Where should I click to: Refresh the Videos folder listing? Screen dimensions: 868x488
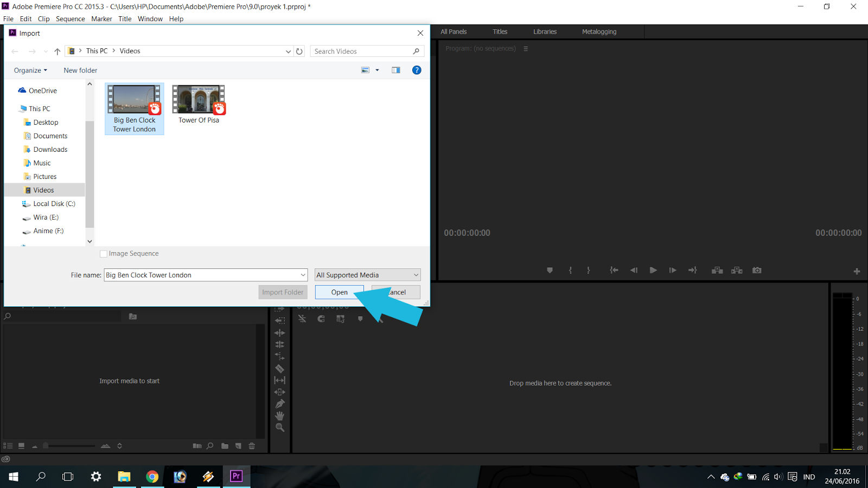tap(299, 52)
